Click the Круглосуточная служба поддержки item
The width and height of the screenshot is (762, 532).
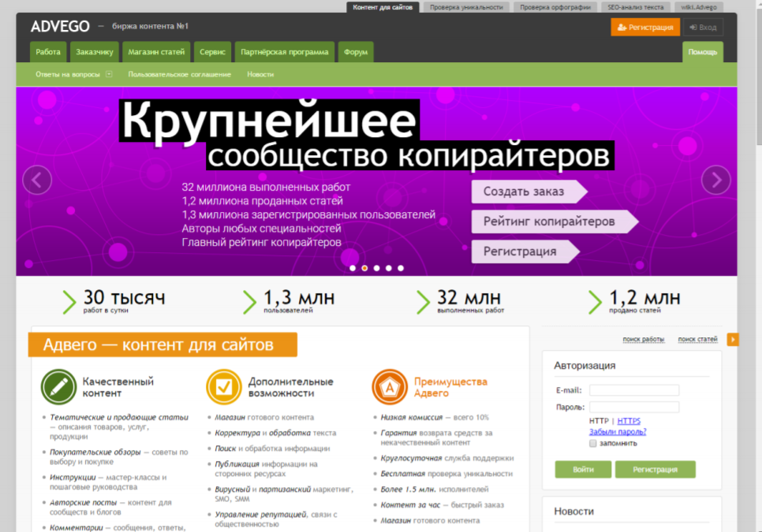(447, 458)
